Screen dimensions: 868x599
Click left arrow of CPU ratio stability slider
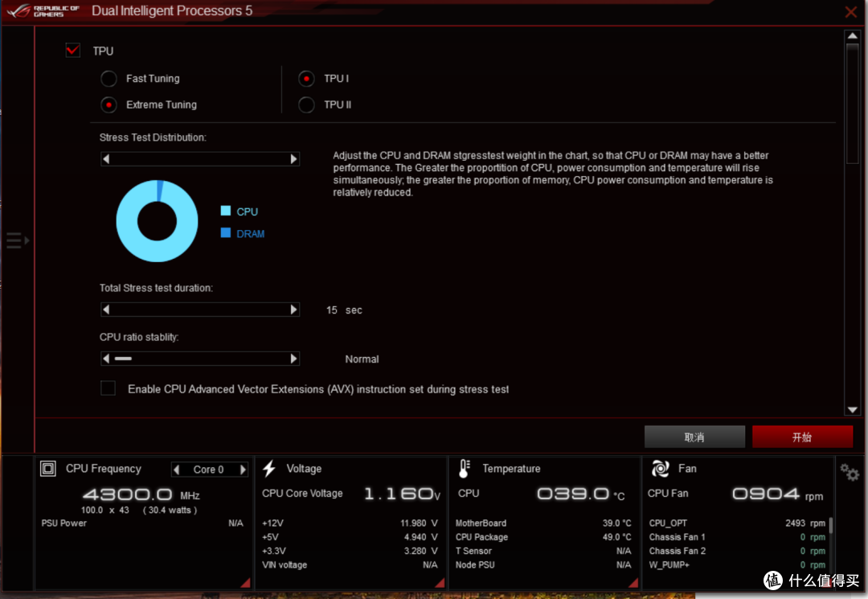(106, 359)
